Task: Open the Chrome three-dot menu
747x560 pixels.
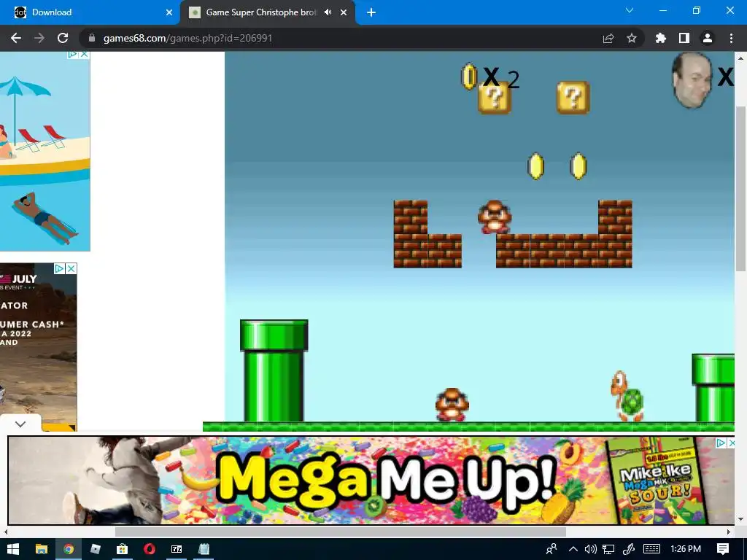Action: pyautogui.click(x=731, y=38)
